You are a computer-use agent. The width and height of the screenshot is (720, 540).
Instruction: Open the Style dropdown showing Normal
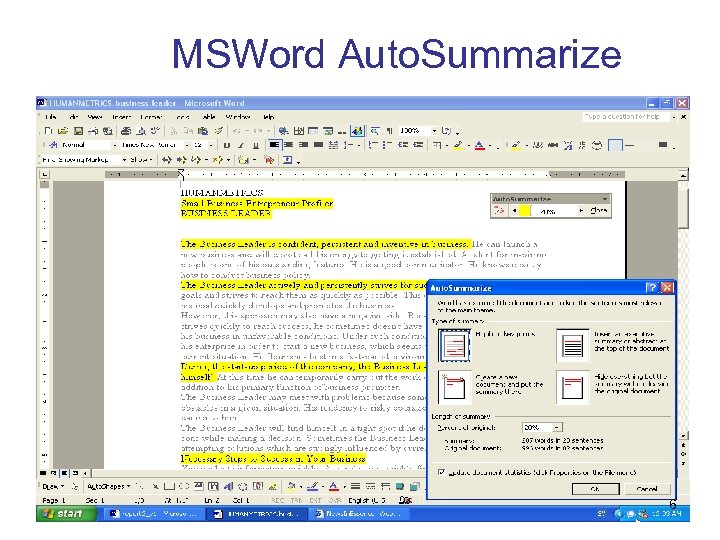tap(115, 146)
